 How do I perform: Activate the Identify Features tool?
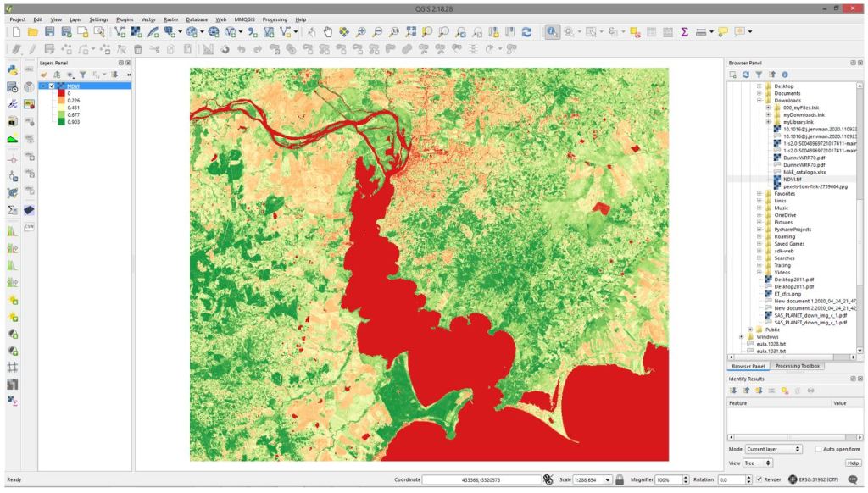pyautogui.click(x=552, y=31)
